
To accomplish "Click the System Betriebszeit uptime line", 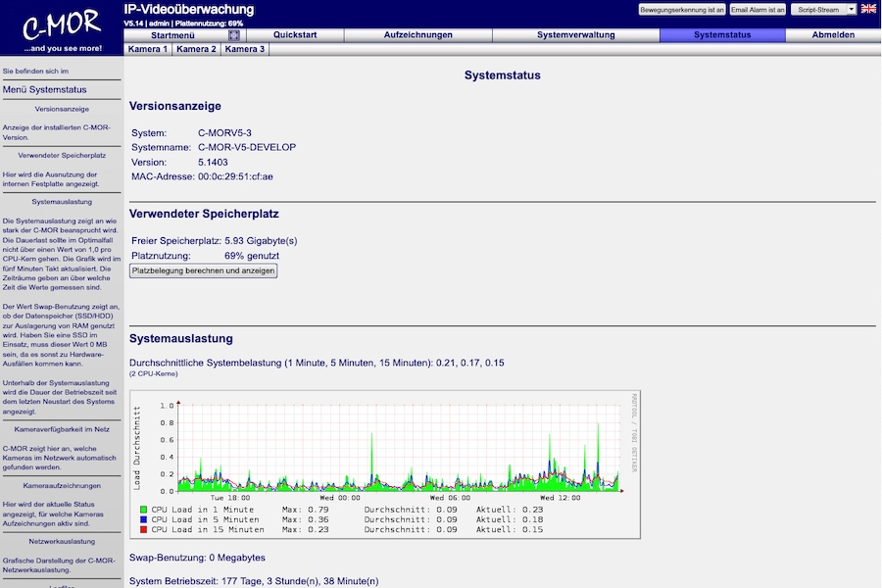I will (x=254, y=581).
